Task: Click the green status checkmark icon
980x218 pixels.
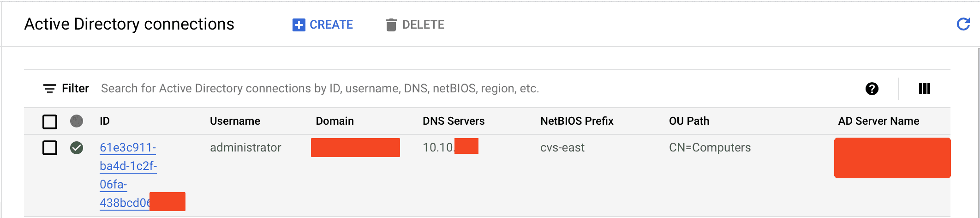Action: pyautogui.click(x=77, y=148)
